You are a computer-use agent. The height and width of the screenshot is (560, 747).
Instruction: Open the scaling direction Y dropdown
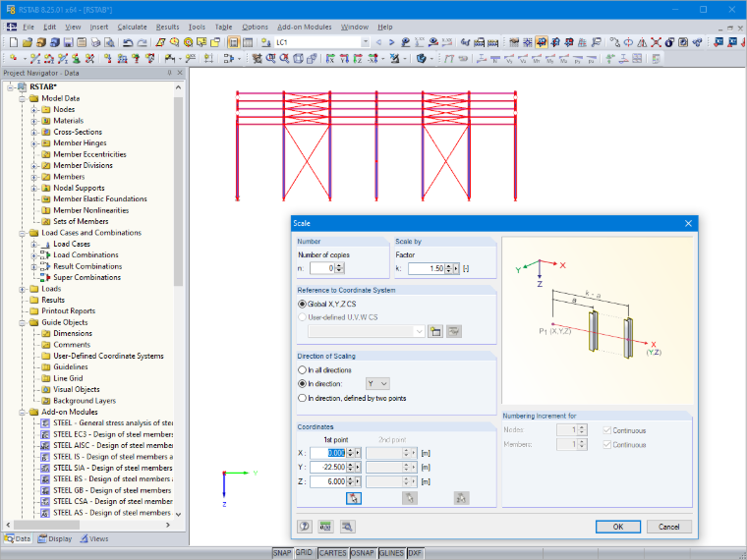tap(377, 383)
